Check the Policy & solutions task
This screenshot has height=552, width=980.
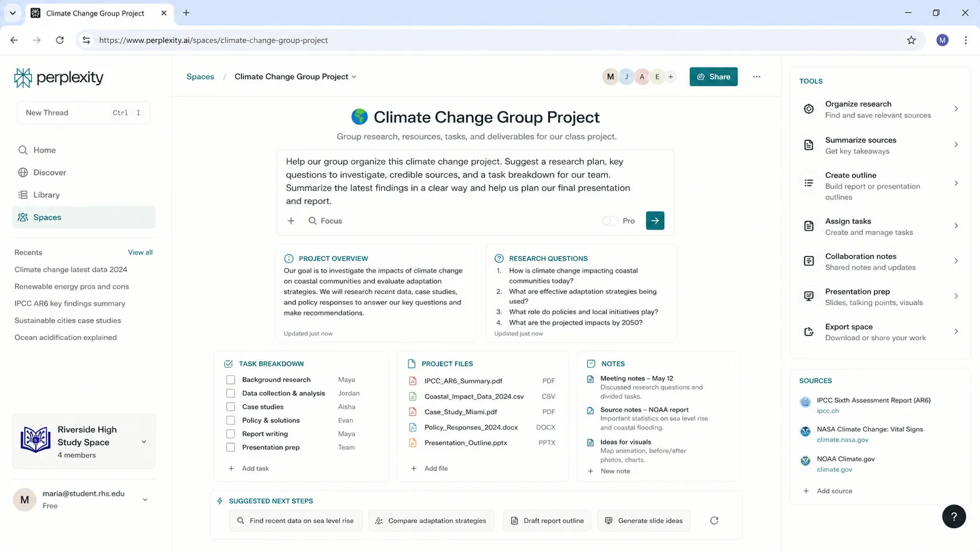pyautogui.click(x=231, y=421)
